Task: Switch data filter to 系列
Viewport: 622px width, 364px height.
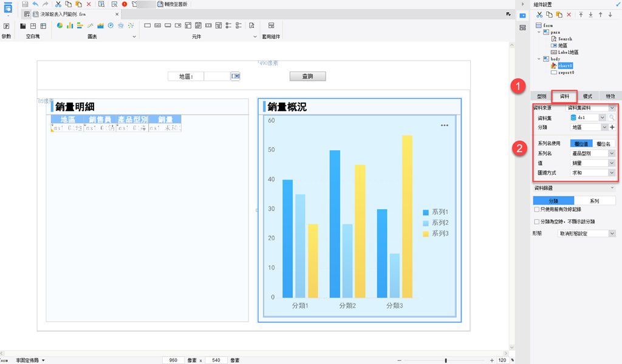Action: point(594,201)
